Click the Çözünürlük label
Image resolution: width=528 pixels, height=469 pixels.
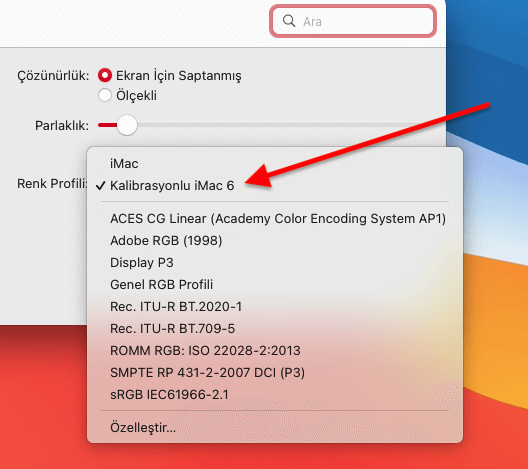coord(53,76)
